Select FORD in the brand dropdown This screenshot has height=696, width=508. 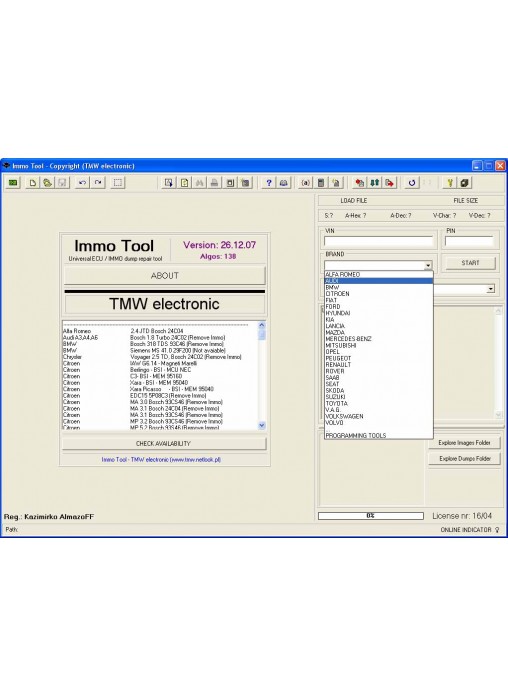point(379,307)
